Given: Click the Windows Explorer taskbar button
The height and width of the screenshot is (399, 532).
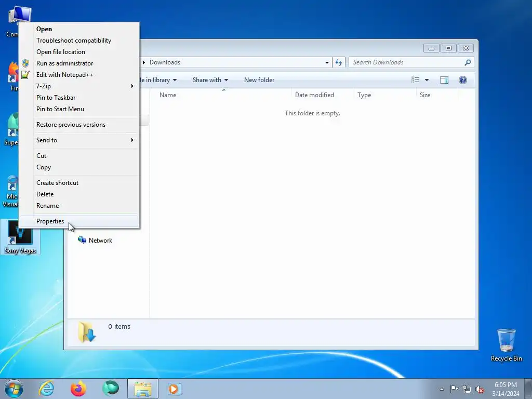Looking at the screenshot, I should pos(143,389).
